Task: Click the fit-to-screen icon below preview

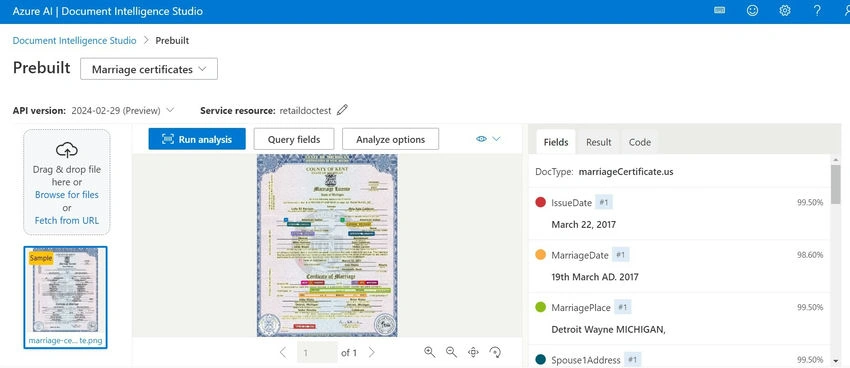Action: [473, 352]
